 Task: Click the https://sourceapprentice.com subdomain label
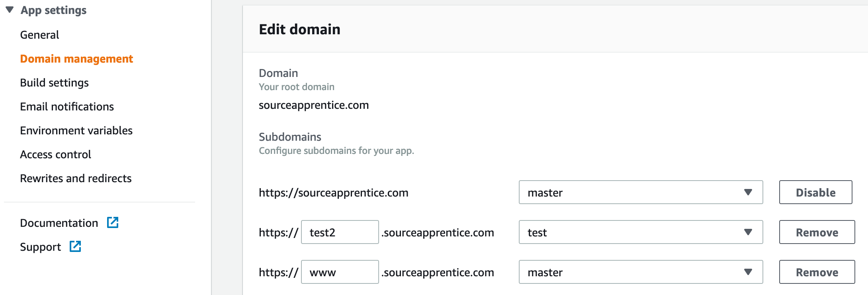[x=334, y=193]
